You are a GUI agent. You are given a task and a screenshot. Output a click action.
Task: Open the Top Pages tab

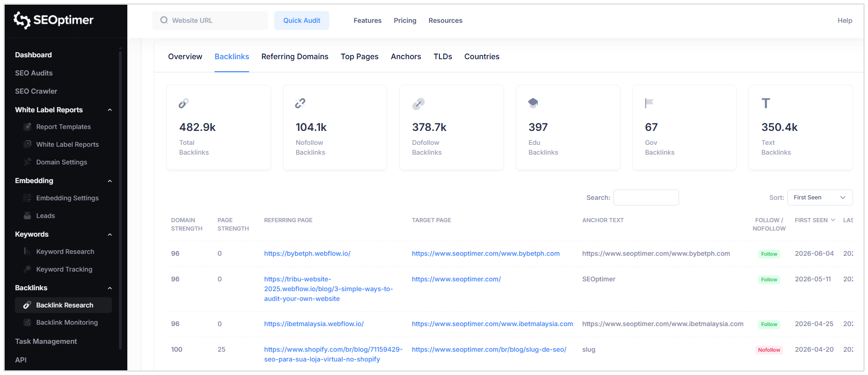point(360,56)
